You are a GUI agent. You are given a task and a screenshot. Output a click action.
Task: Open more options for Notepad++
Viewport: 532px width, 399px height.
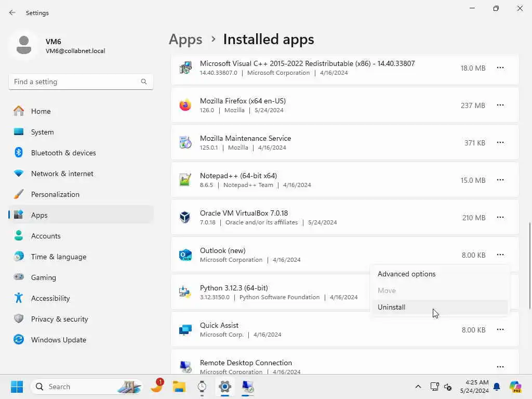500,180
